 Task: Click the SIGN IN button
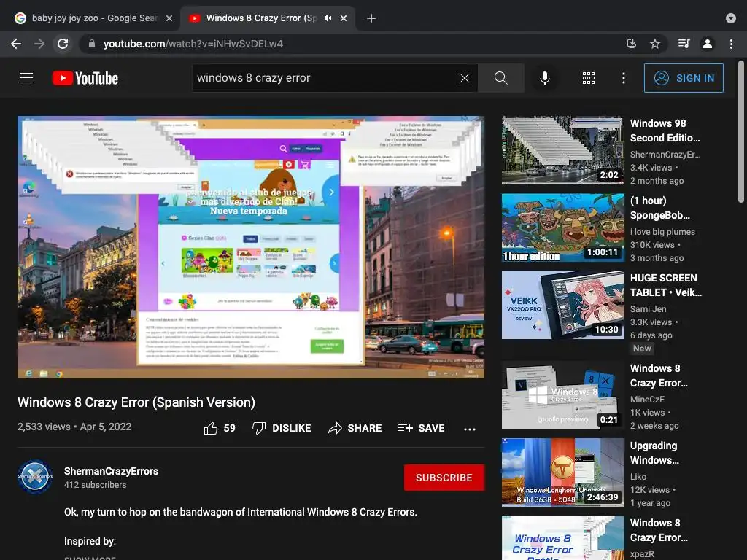pyautogui.click(x=683, y=78)
